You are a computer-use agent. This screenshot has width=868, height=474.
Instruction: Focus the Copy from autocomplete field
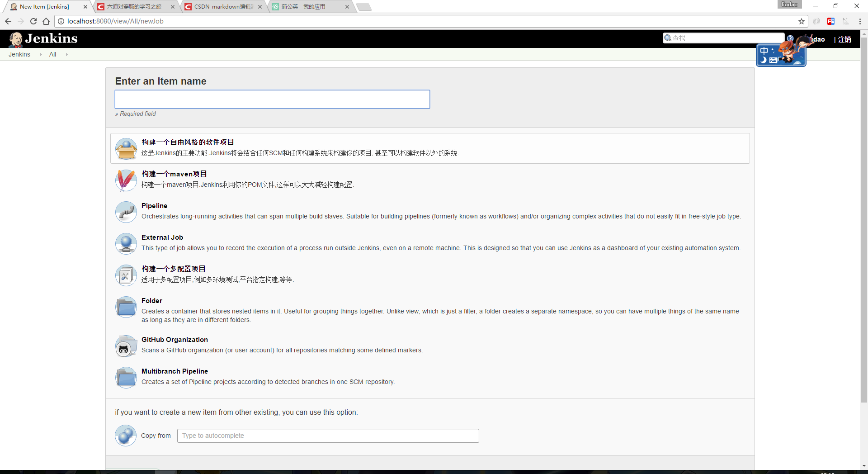pos(328,436)
